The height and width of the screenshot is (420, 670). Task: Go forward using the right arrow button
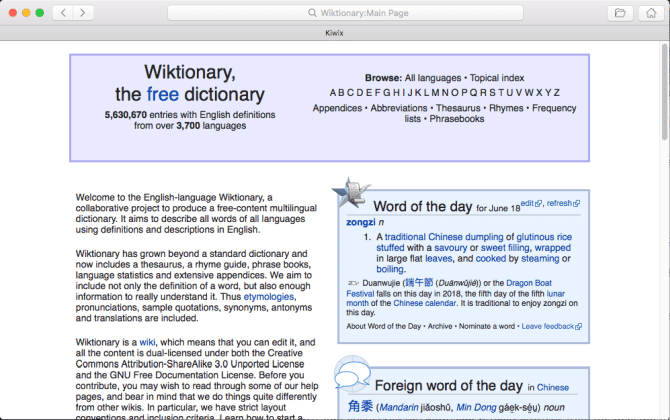[83, 13]
